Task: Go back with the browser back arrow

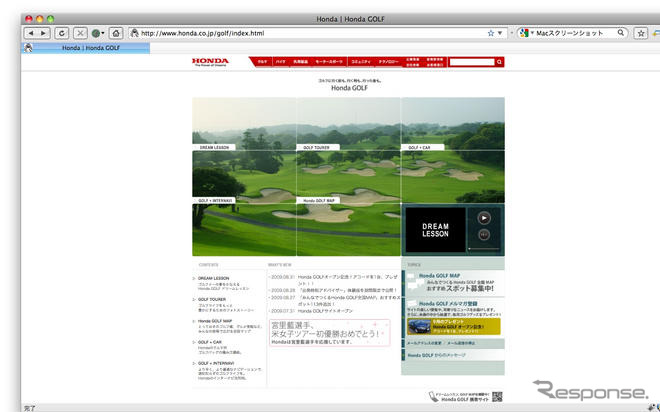Action: coord(31,33)
